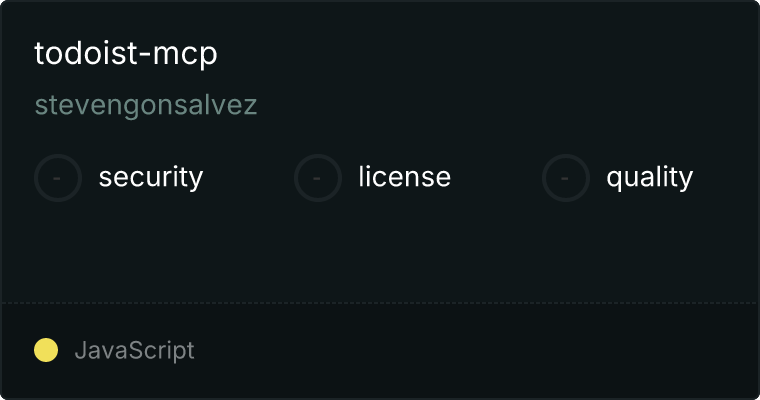Click the JavaScript language label
The image size is (760, 400).
point(135,351)
